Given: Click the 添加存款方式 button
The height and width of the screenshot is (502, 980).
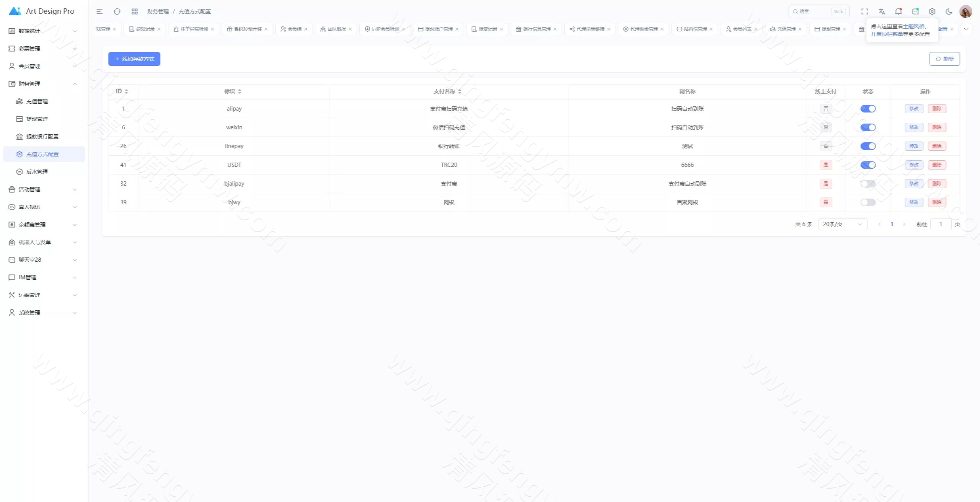Looking at the screenshot, I should [x=134, y=59].
